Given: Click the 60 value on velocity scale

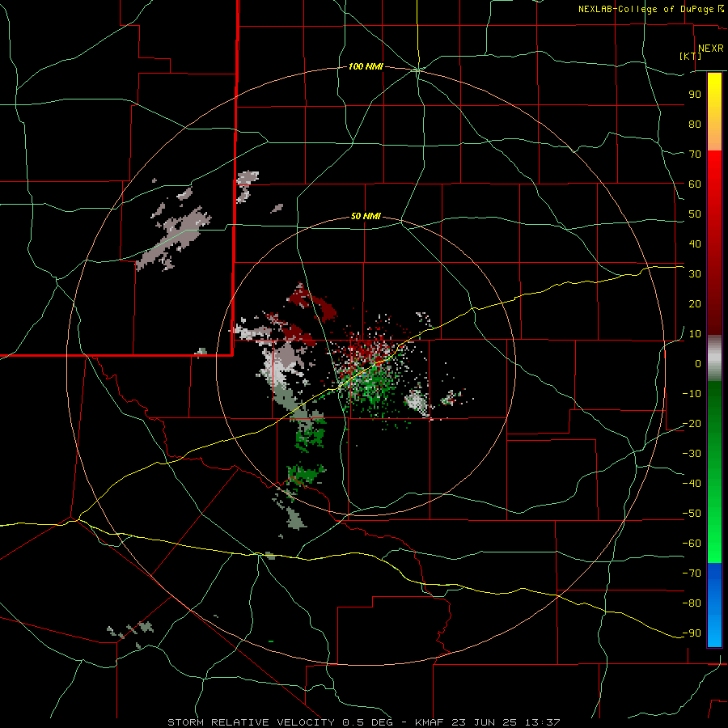Looking at the screenshot, I should coord(695,184).
